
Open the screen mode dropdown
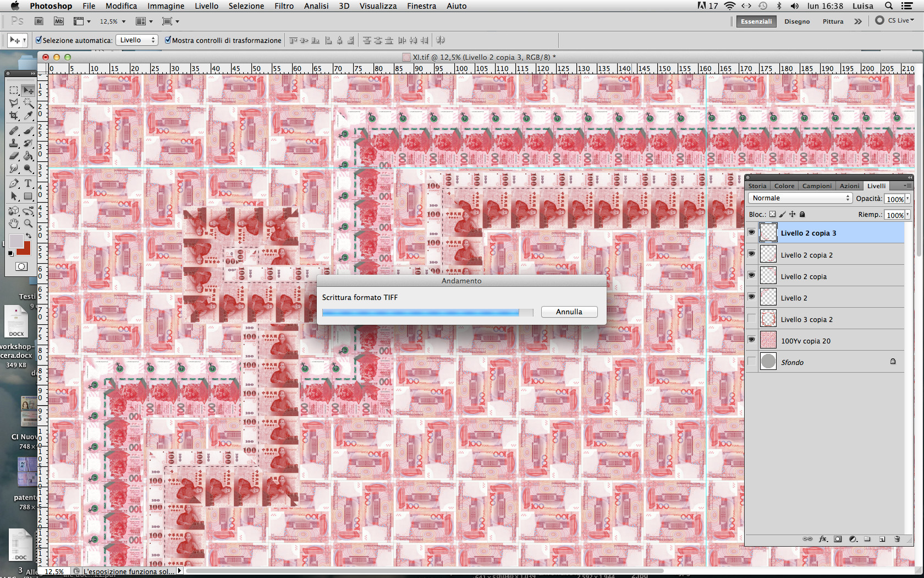tap(171, 21)
